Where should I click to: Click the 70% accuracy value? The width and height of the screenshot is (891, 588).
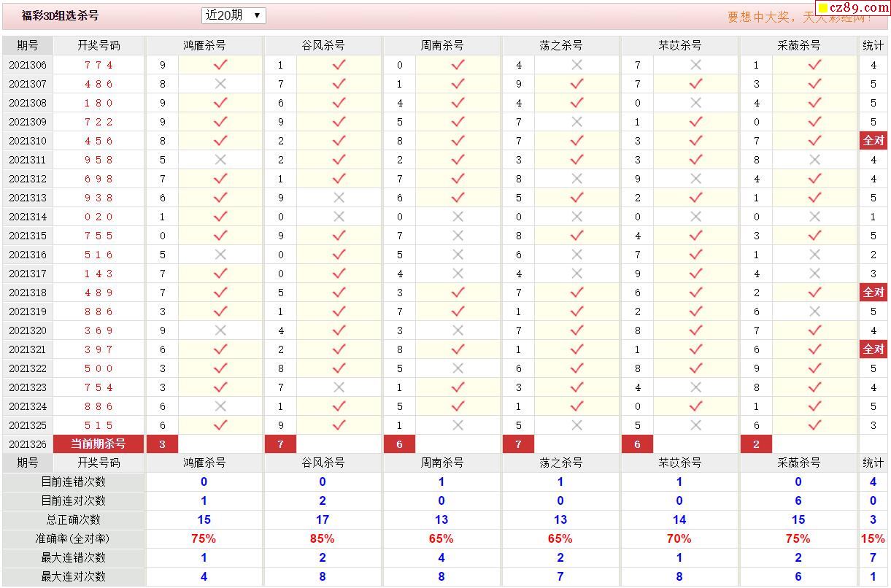(x=679, y=538)
